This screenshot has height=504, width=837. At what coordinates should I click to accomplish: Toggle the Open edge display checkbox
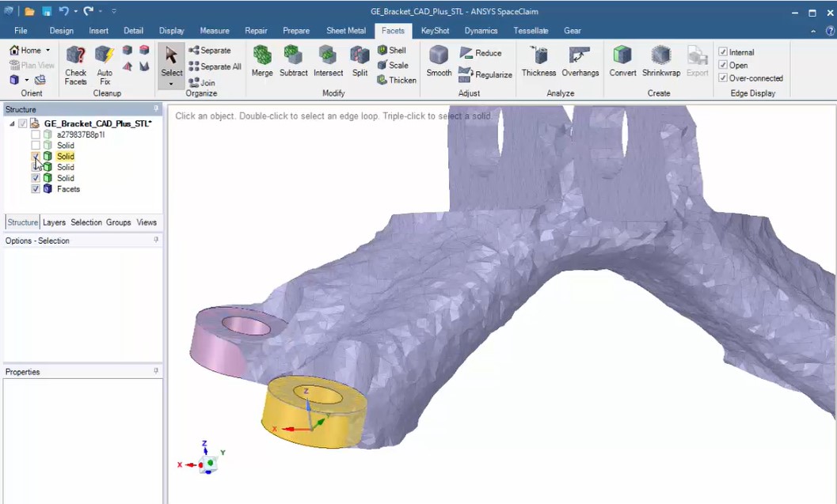[x=723, y=65]
